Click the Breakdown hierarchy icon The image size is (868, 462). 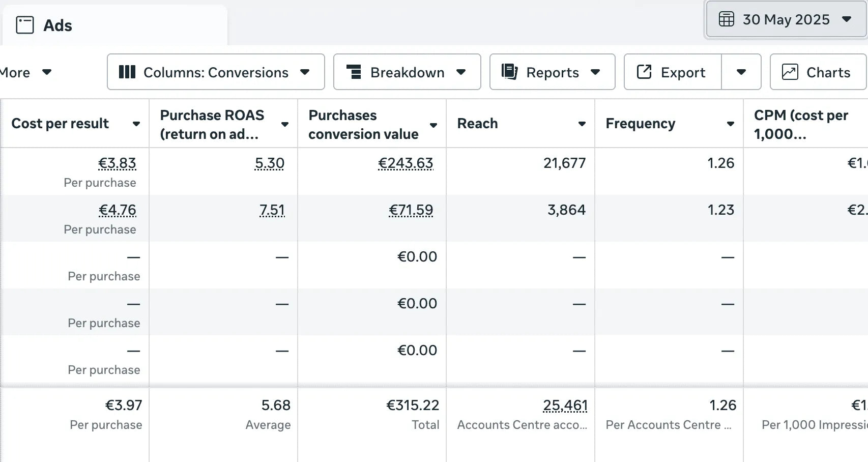click(354, 72)
